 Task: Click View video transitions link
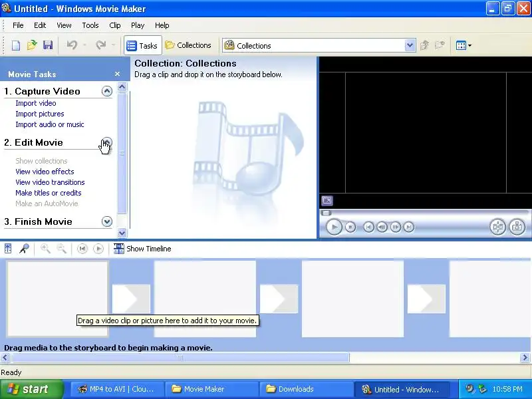click(50, 182)
